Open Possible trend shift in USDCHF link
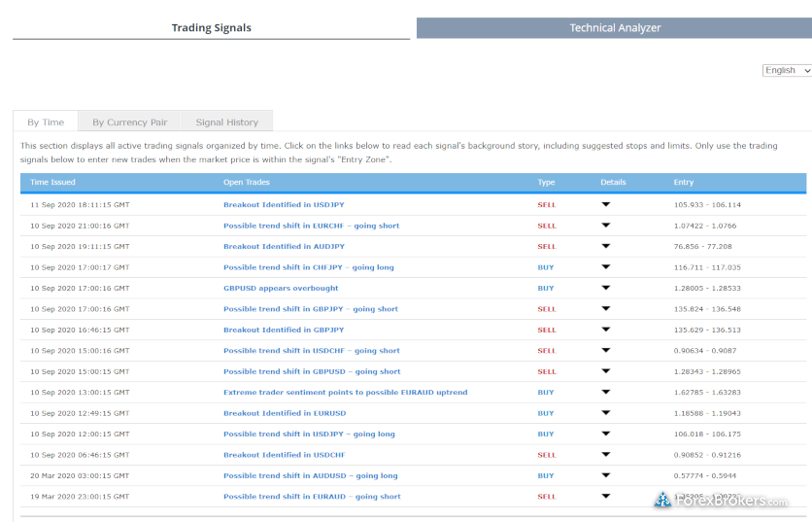The width and height of the screenshot is (812, 522). pyautogui.click(x=311, y=351)
